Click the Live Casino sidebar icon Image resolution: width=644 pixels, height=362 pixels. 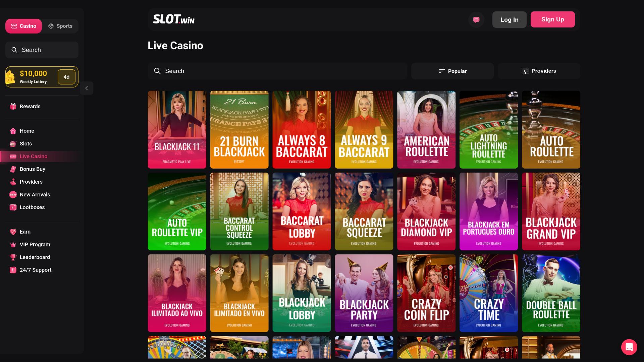coord(13,157)
